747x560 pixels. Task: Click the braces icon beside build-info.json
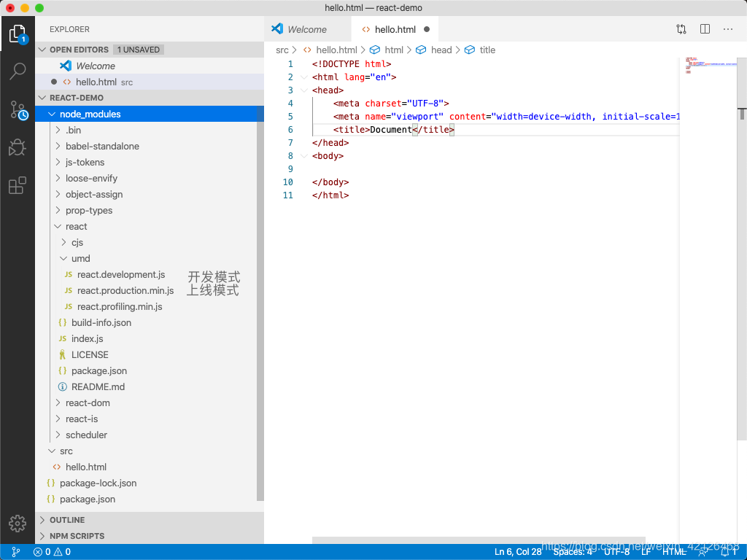(63, 323)
